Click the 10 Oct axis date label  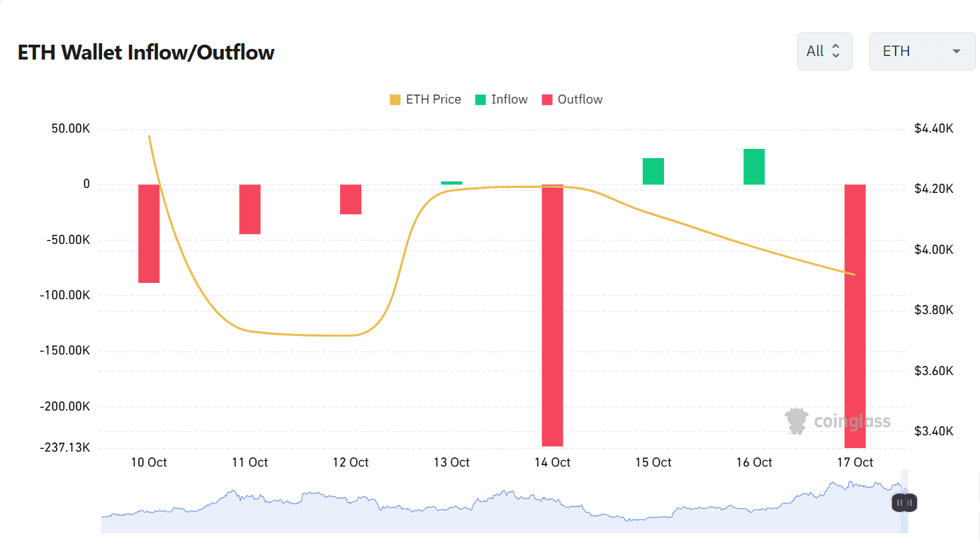point(148,462)
